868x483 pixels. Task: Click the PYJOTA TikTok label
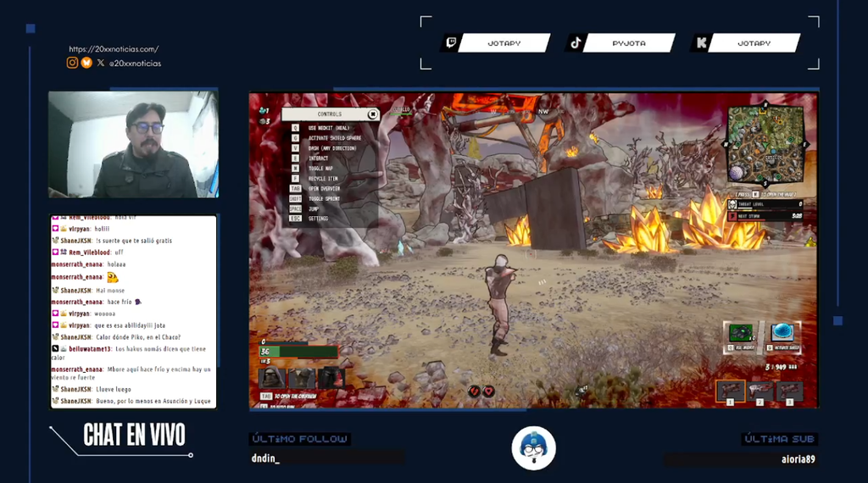pos(629,43)
